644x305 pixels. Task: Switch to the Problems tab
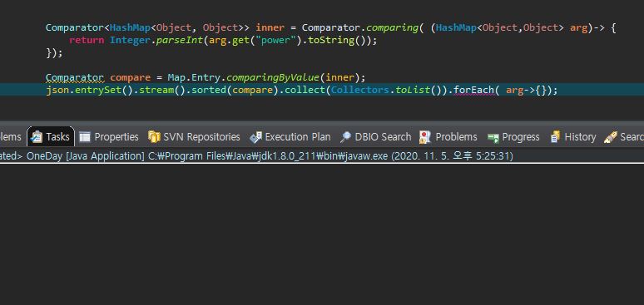[x=448, y=136]
